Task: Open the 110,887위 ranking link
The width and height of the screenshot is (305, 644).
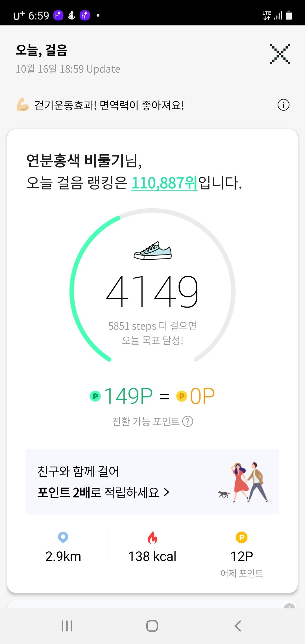Action: click(x=164, y=183)
